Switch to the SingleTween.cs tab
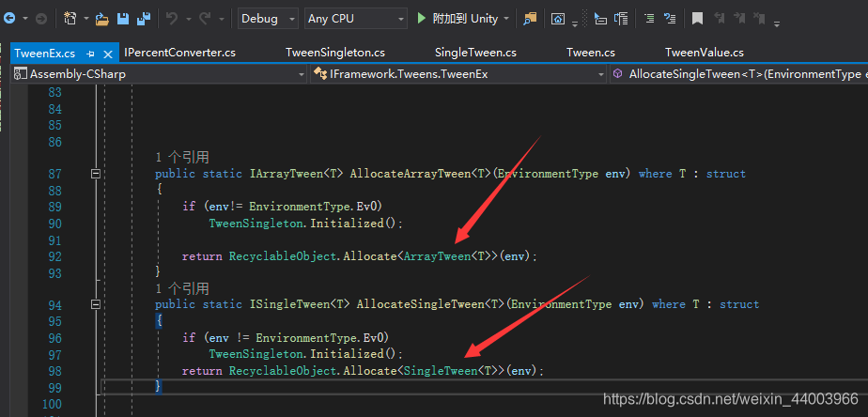 coord(475,53)
